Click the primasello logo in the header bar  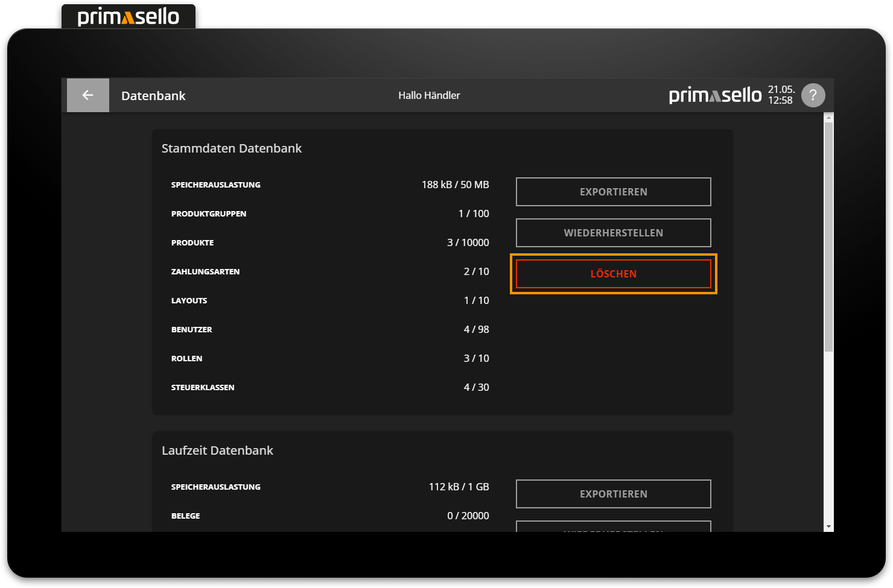pos(715,95)
